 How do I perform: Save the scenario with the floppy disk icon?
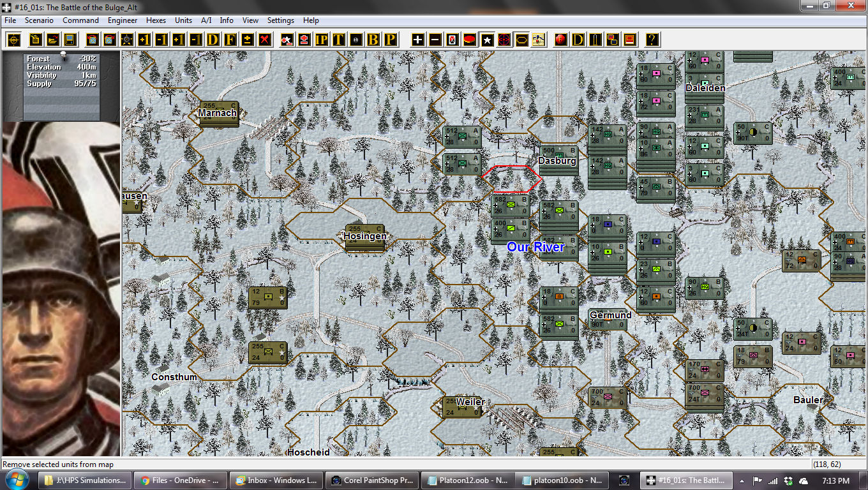(x=70, y=40)
